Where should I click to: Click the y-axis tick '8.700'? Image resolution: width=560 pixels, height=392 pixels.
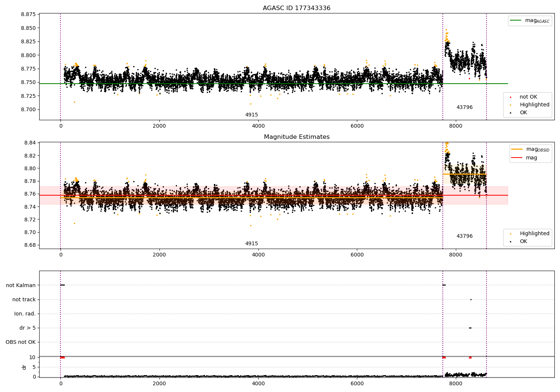point(28,110)
